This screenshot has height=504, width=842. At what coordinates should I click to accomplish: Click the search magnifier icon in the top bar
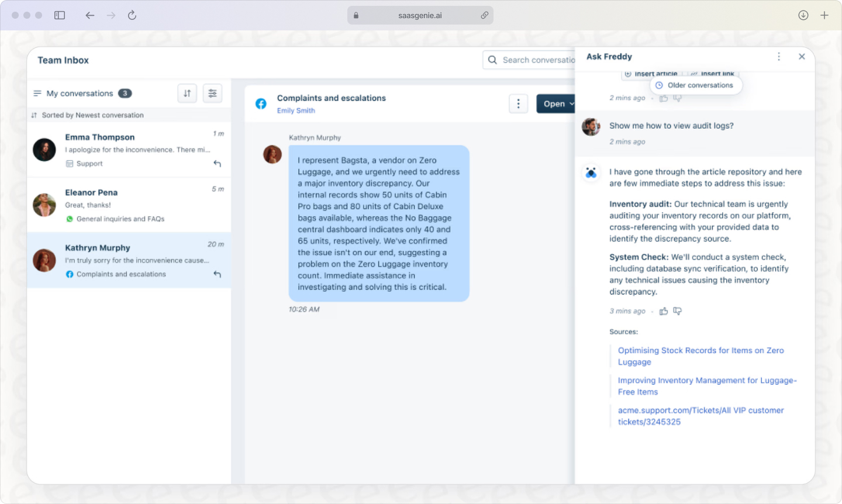coord(492,60)
